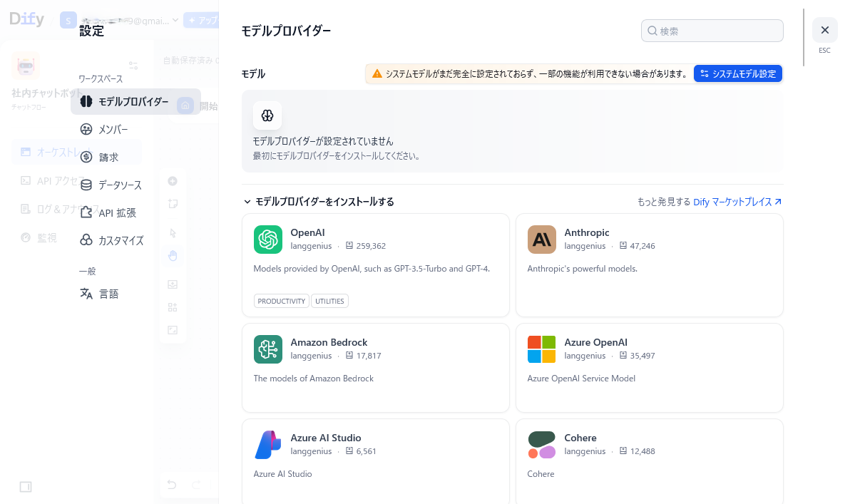The image size is (865, 504).
Task: Click the customize icon beside カスタマイズ
Action: (x=86, y=241)
